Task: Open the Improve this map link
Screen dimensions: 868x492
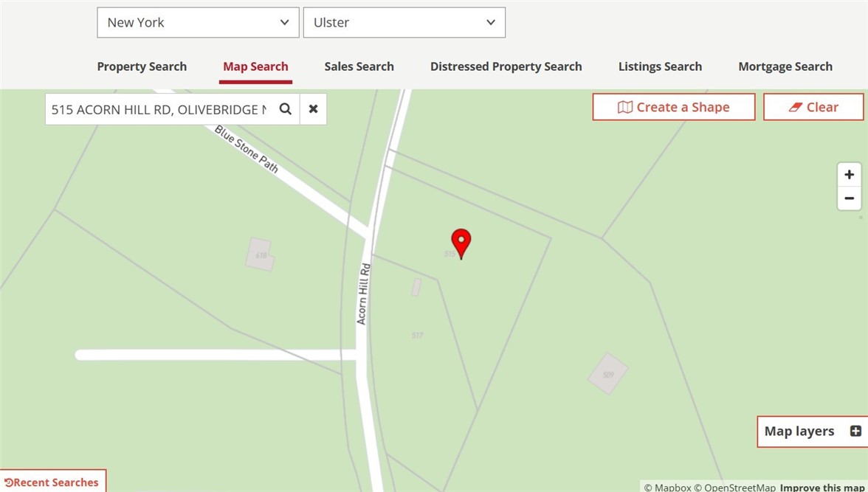Action: coord(822,488)
